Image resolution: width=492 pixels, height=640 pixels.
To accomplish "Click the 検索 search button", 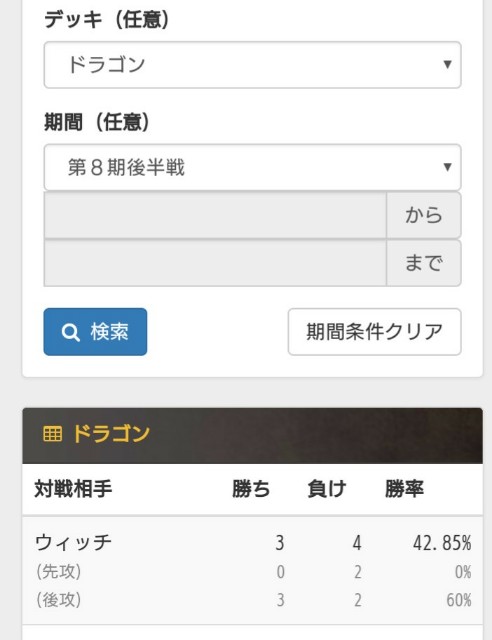I will 95,332.
